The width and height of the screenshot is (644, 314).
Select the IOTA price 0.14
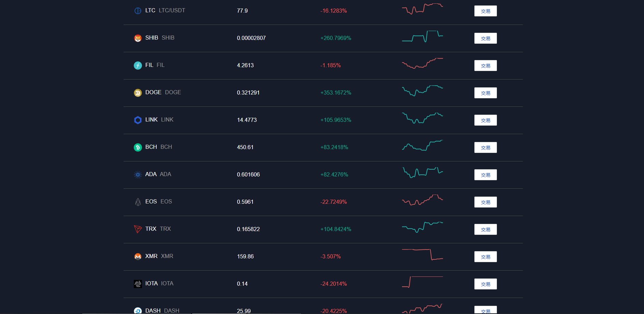click(x=242, y=284)
